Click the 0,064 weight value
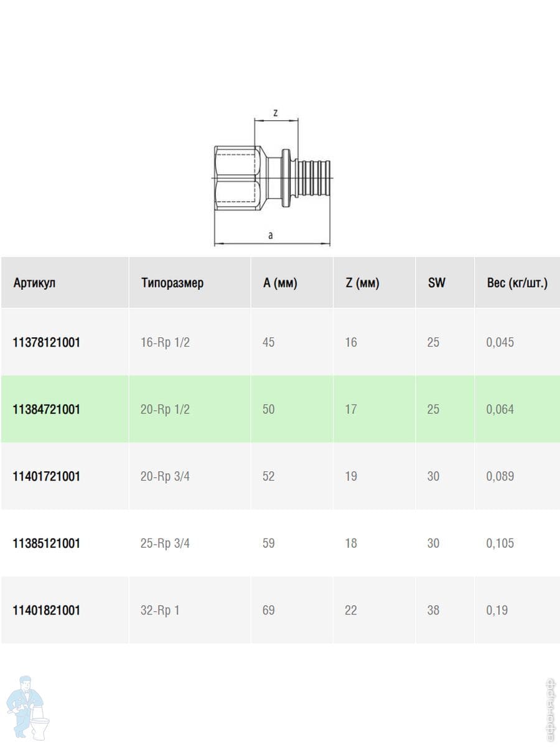 pyautogui.click(x=500, y=410)
